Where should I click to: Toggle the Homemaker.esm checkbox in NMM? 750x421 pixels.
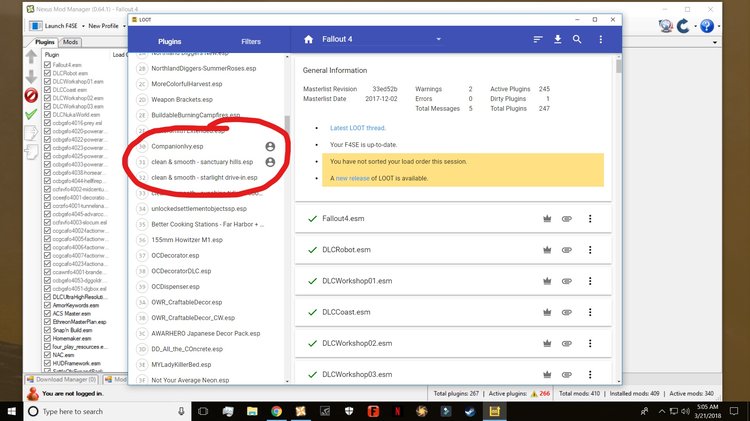(x=47, y=338)
